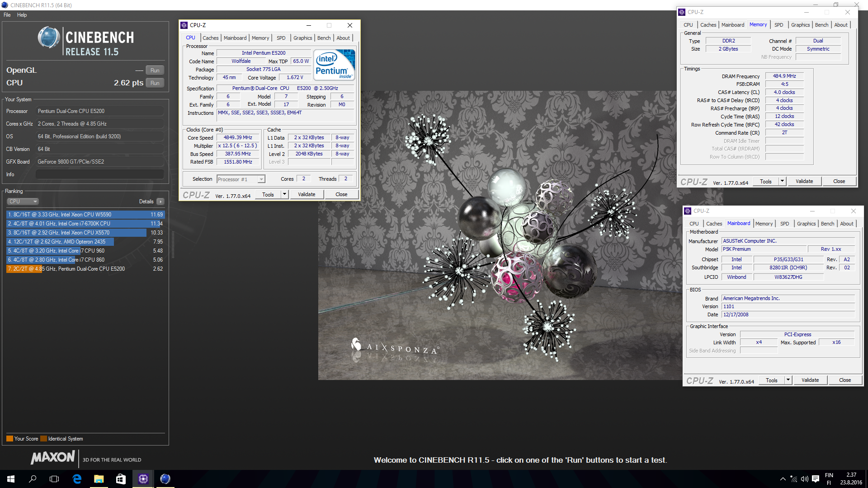
Task: Open Windows Start menu
Action: (x=11, y=479)
